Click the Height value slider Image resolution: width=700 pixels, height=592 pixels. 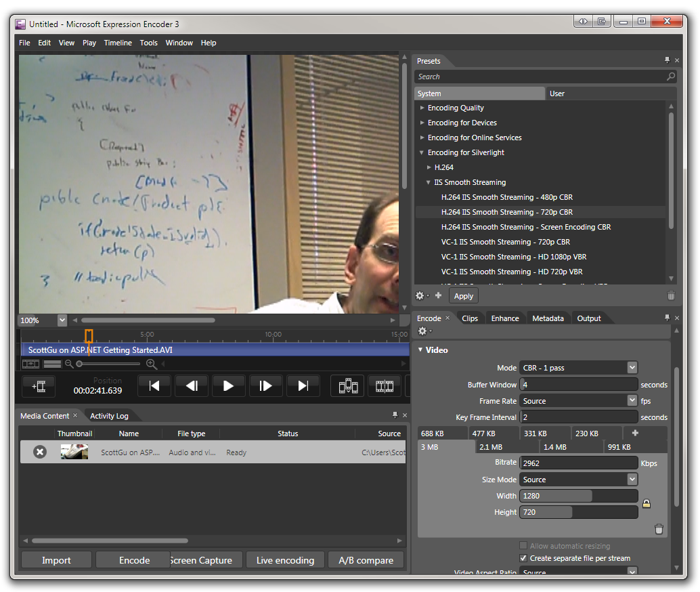(579, 512)
